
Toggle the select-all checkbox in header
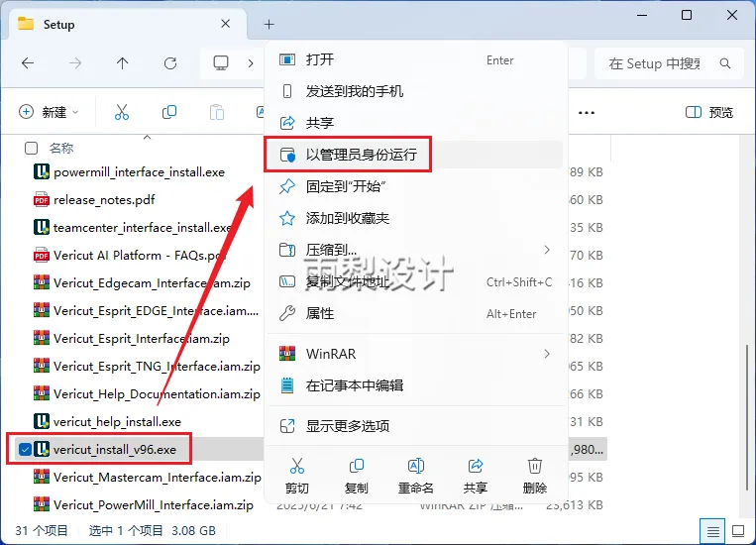(31, 148)
